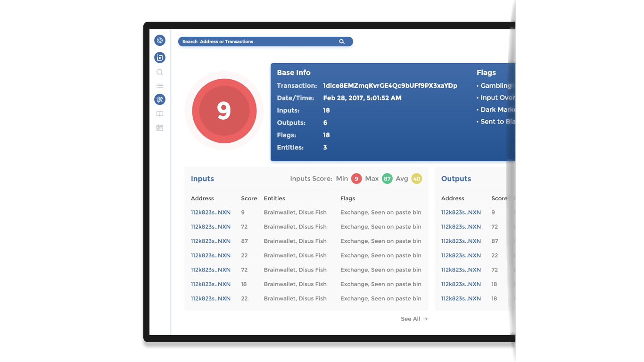644x362 pixels.
Task: Open the list view sidebar icon
Action: pos(160,86)
